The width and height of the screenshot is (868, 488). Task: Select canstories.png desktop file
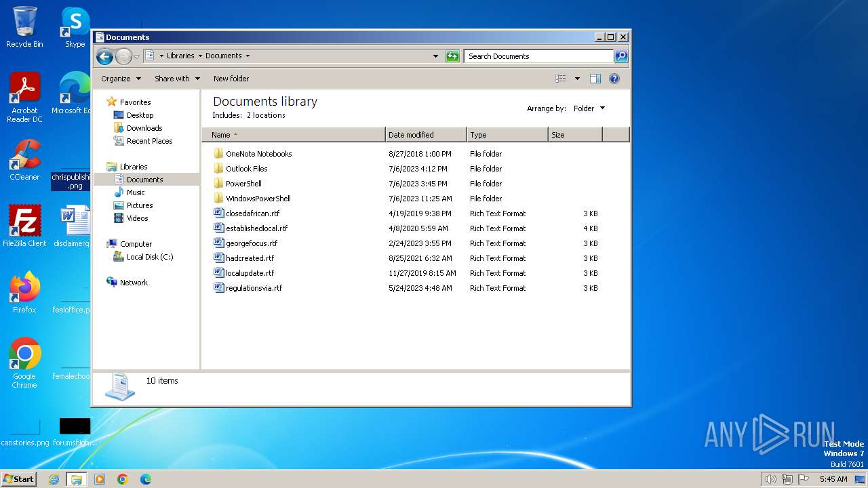coord(25,431)
